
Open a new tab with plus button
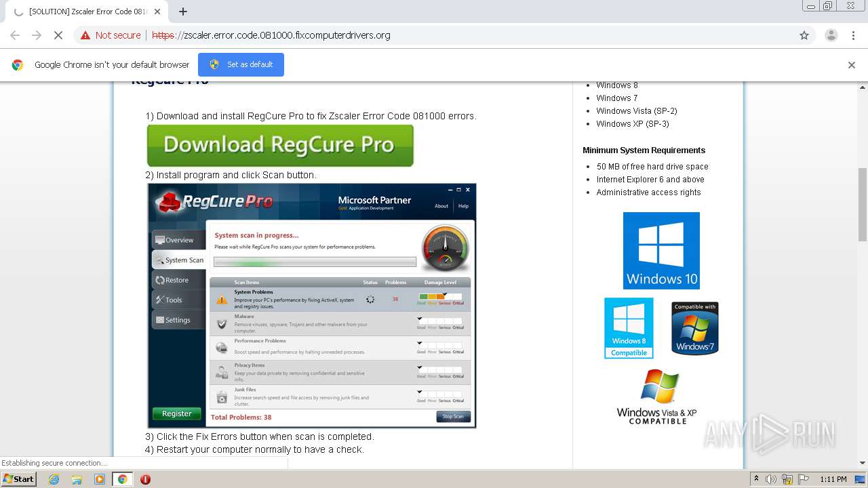pos(183,12)
